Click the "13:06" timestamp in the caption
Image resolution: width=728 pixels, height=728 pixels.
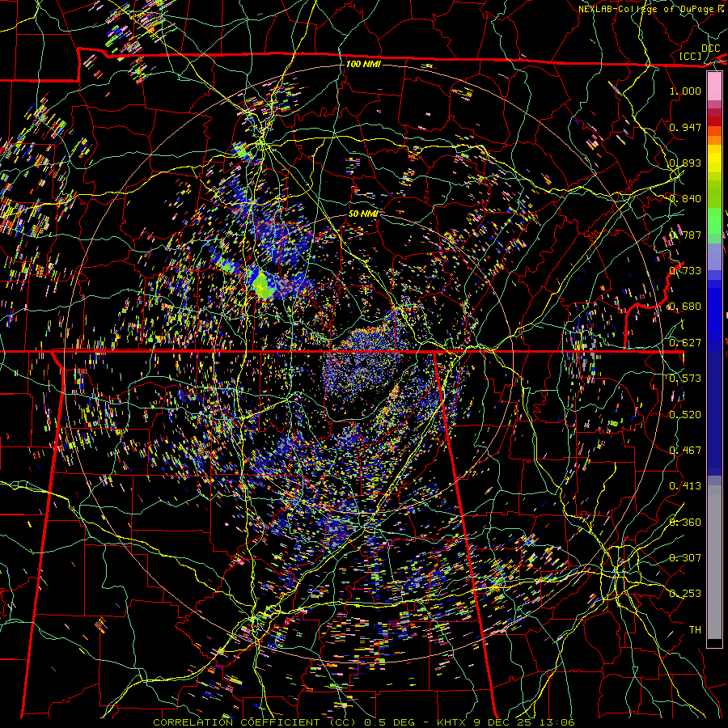click(x=557, y=722)
